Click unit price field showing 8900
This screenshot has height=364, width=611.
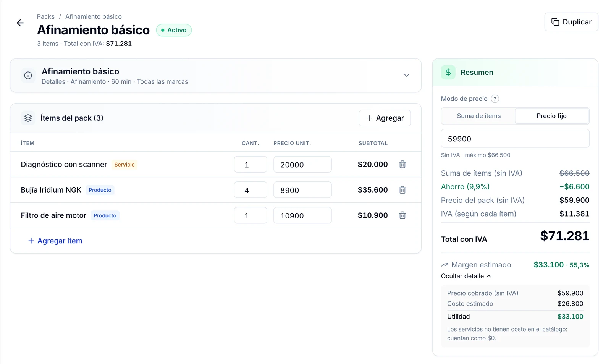[x=302, y=190]
